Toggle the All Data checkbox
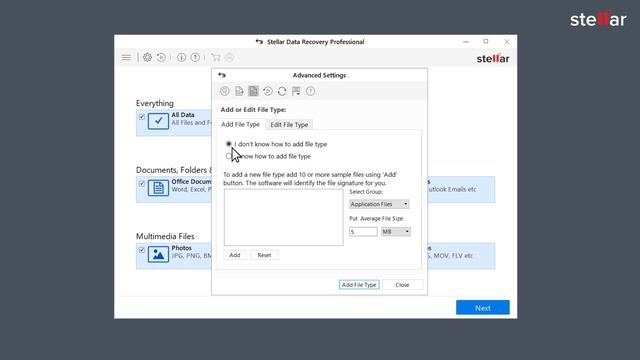 click(x=142, y=117)
